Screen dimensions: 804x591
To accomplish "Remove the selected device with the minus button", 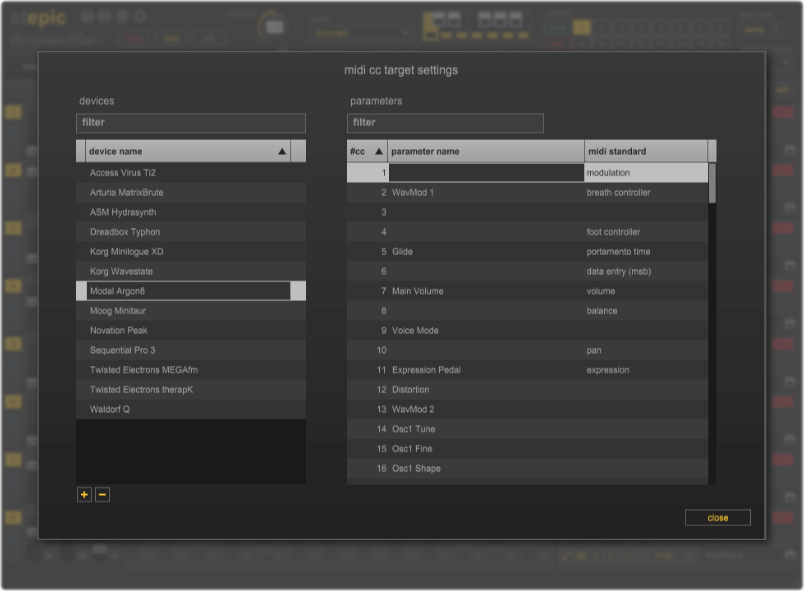I will (x=103, y=495).
